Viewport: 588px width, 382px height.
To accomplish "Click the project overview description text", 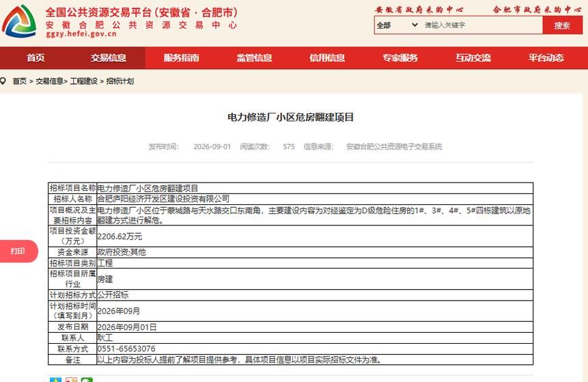I will [314, 215].
